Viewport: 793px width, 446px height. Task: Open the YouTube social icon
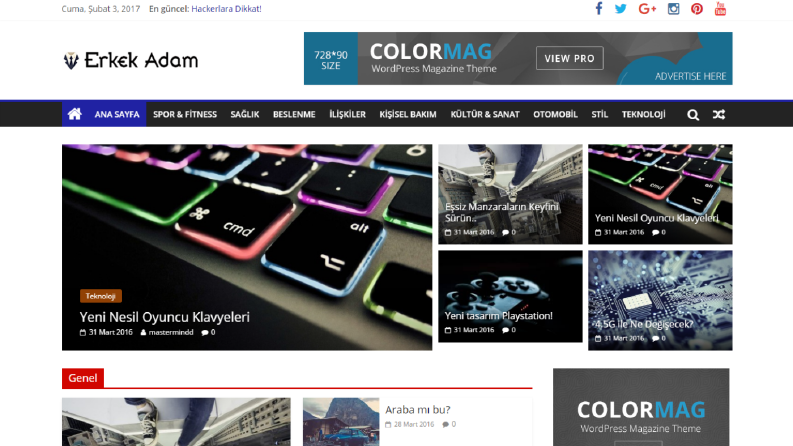coord(720,9)
